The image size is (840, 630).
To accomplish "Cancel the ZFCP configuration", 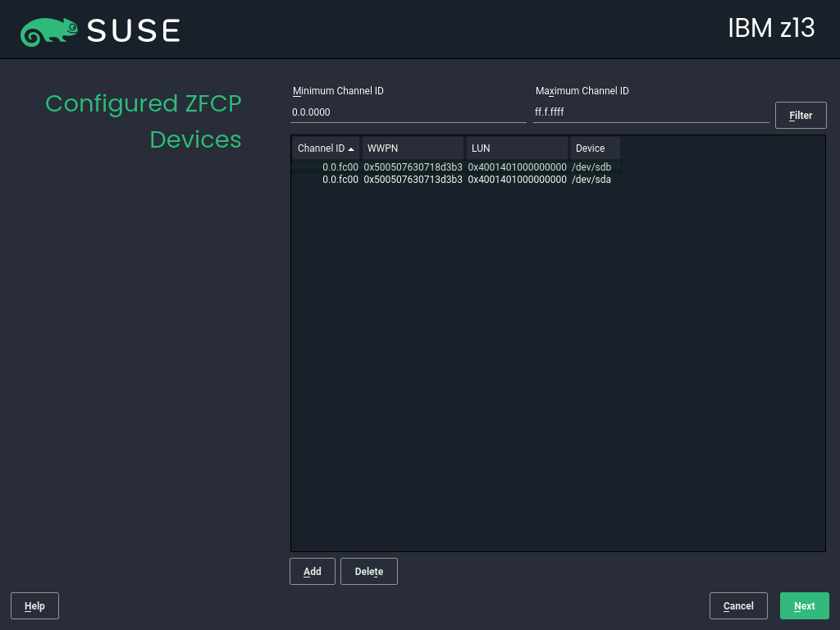I will coord(738,606).
